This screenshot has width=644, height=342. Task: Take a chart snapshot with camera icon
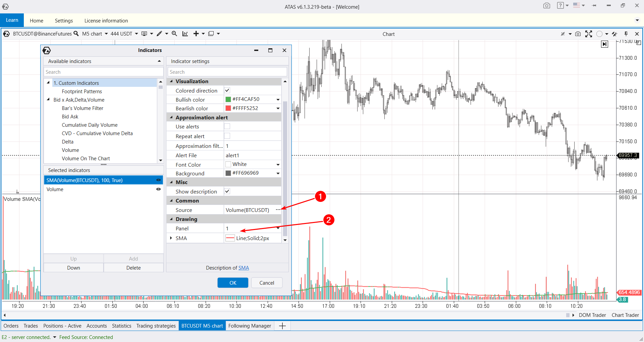tap(578, 34)
